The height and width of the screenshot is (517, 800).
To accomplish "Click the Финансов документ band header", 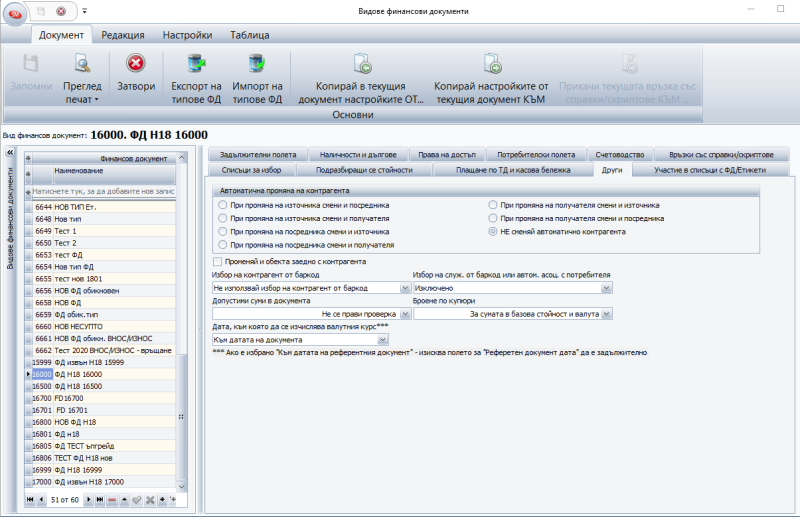I will click(x=104, y=159).
